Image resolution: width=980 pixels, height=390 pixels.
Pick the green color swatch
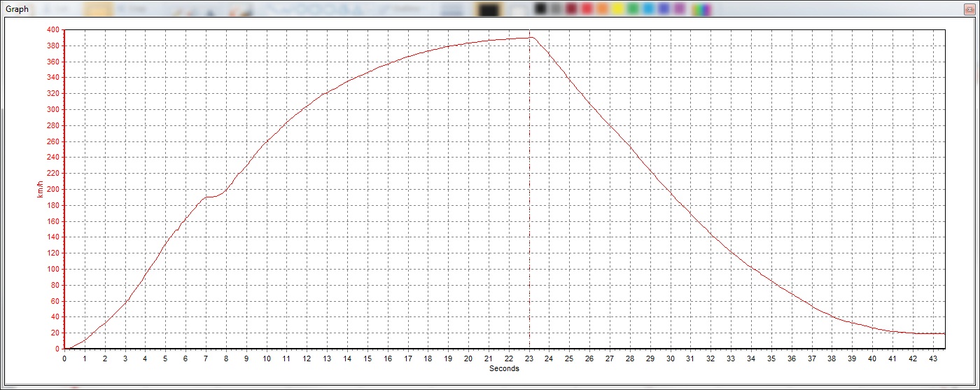(x=633, y=9)
